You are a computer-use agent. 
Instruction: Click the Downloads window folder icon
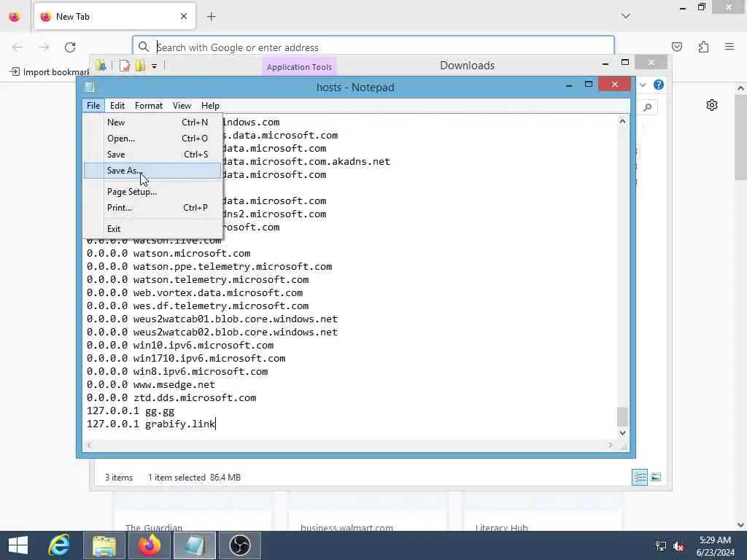[x=101, y=66]
